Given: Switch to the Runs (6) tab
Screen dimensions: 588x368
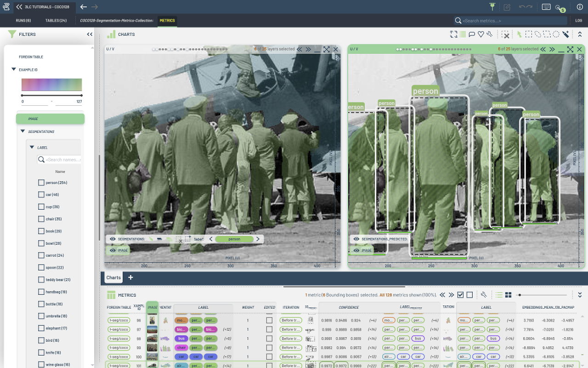Looking at the screenshot, I should pos(23,21).
